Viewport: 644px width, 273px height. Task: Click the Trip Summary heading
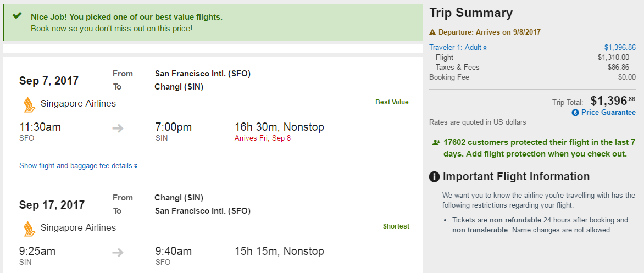click(471, 13)
